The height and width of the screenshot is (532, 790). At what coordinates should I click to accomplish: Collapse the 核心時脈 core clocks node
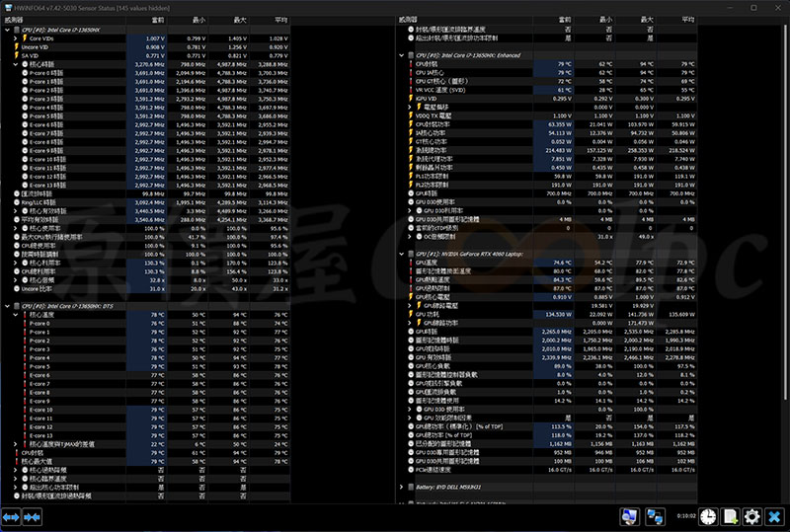(x=16, y=64)
